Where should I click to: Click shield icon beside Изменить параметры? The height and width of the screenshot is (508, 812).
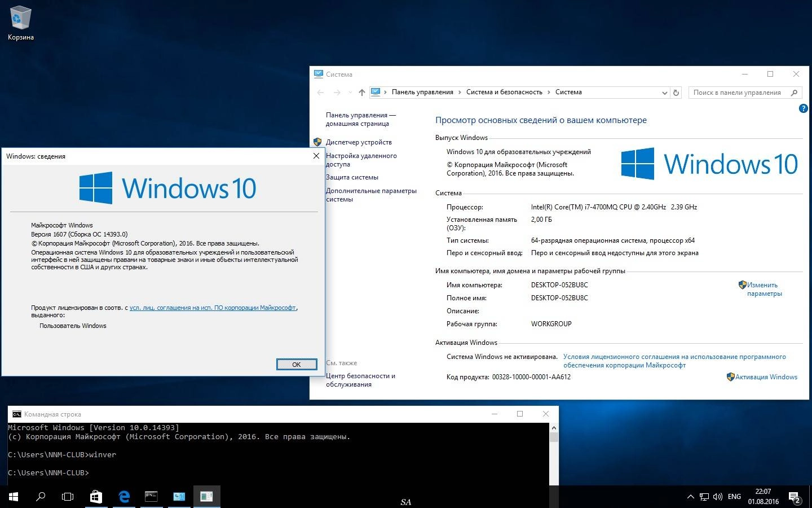pos(743,285)
